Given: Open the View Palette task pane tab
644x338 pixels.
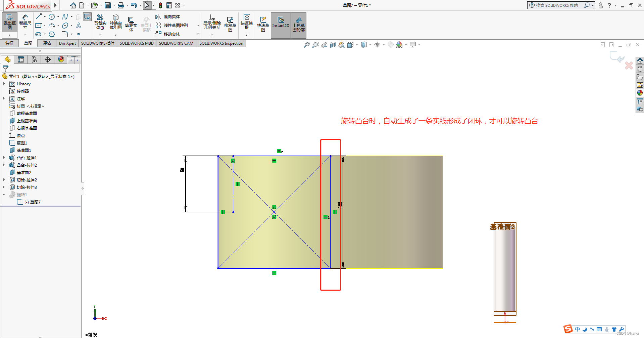Looking at the screenshot, I should click(640, 85).
